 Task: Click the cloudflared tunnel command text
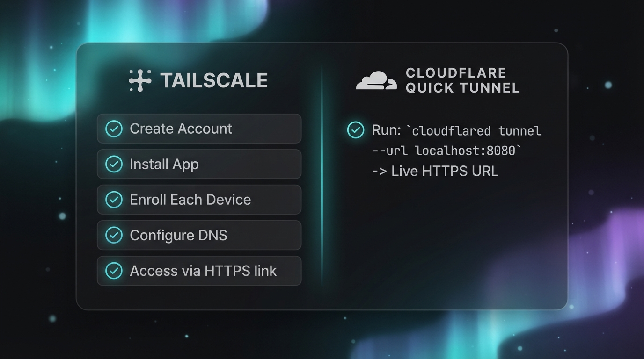(476, 130)
